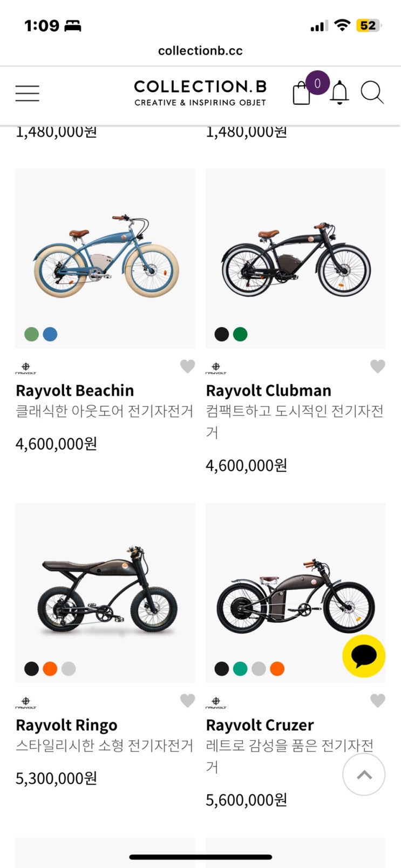The image size is (401, 868).
Task: Click Rayvolt brand logo under Beachin
Action: [x=26, y=368]
